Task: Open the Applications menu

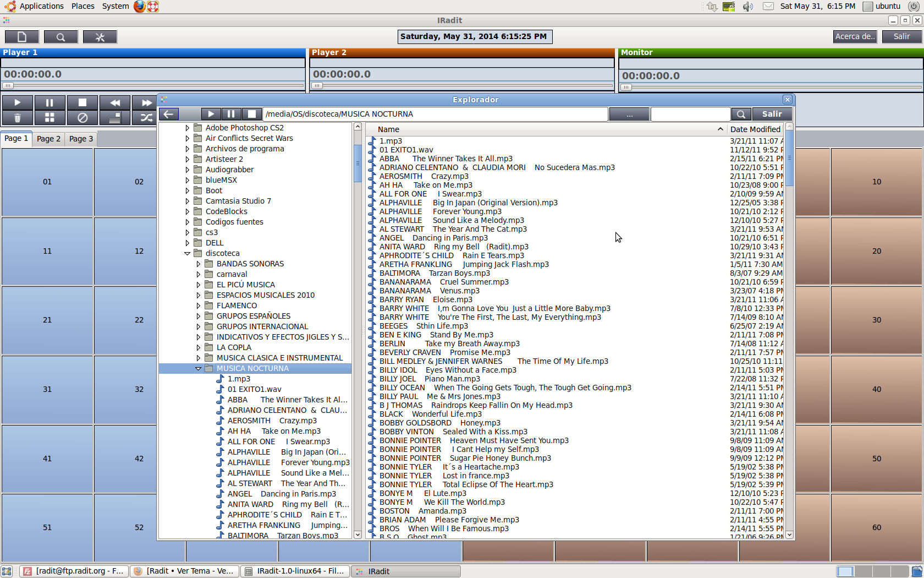Action: (x=41, y=6)
